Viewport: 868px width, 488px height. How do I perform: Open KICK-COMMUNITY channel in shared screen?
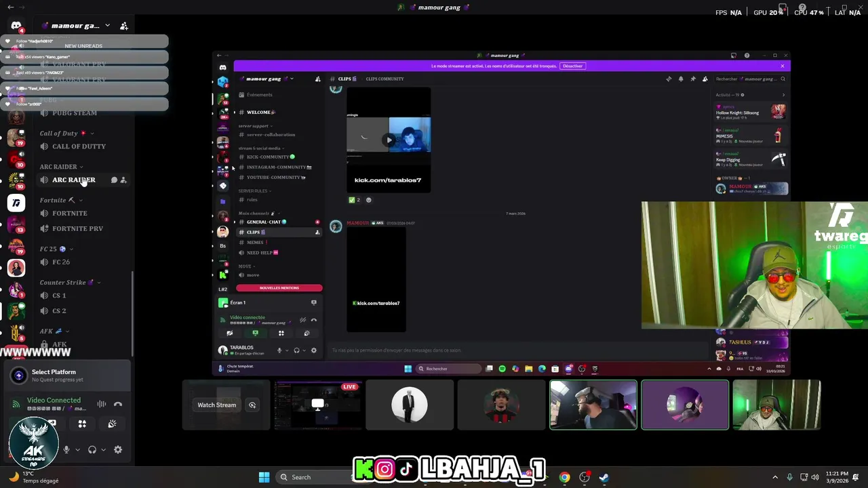tap(271, 157)
